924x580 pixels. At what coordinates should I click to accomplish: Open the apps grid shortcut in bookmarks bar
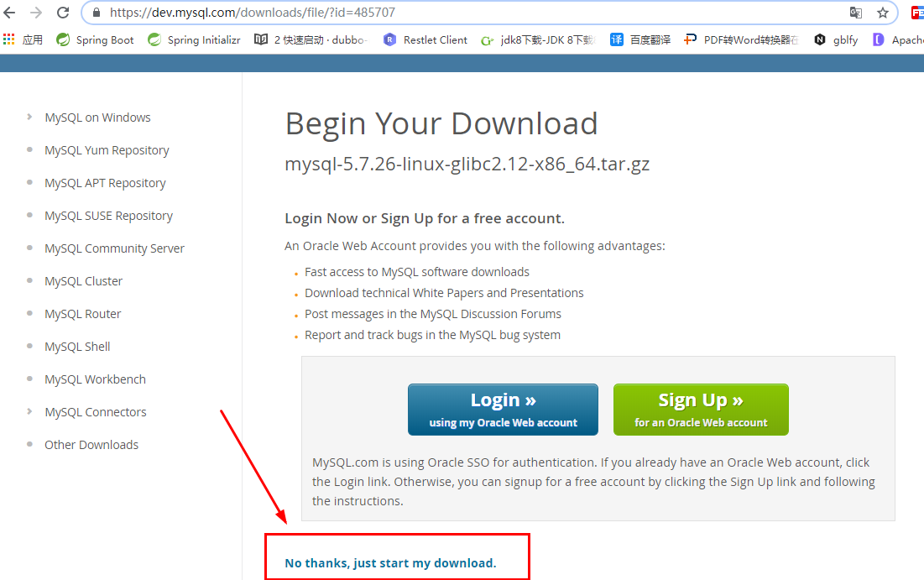coord(23,39)
